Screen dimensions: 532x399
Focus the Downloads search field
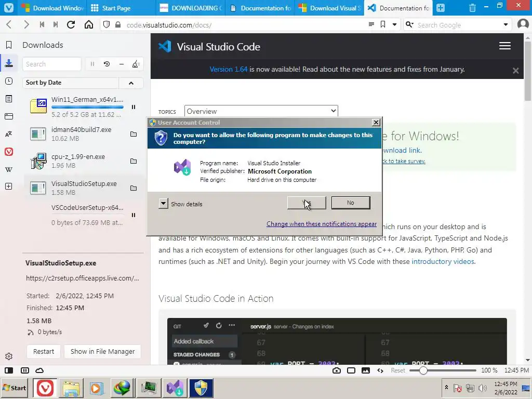click(51, 64)
